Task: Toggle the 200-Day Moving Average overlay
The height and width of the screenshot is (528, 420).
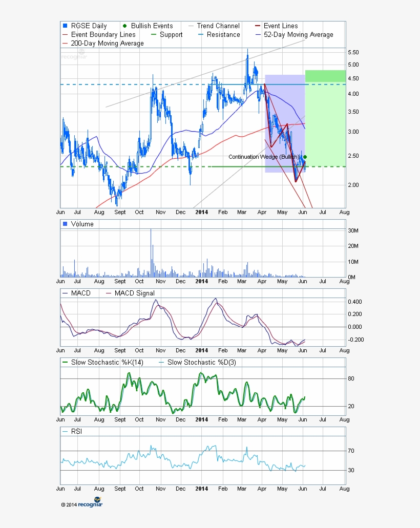Action: [65, 44]
